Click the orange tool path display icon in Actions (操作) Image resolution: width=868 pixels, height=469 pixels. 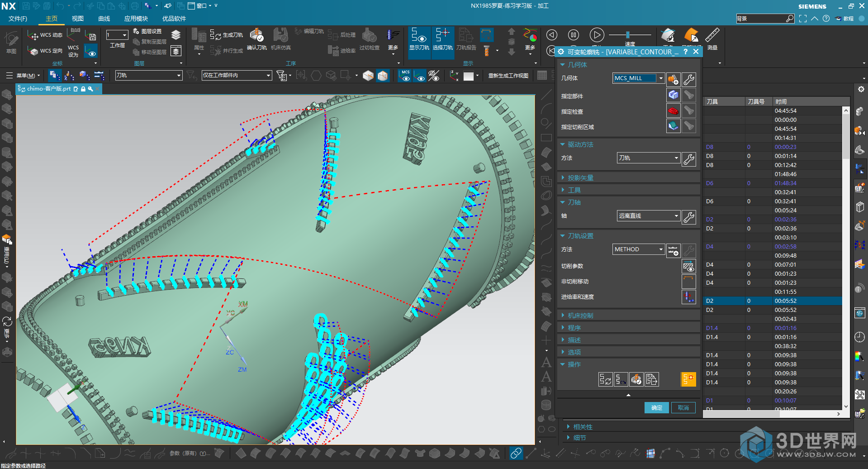click(x=688, y=379)
